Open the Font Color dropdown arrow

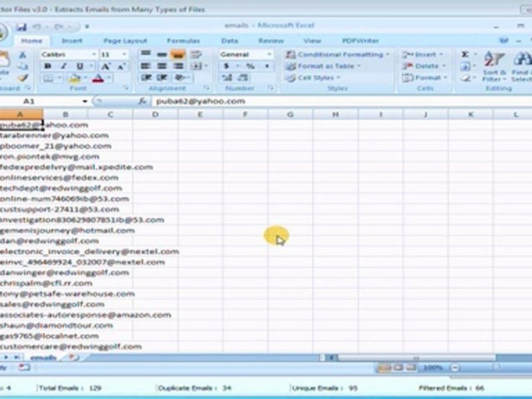(109, 78)
